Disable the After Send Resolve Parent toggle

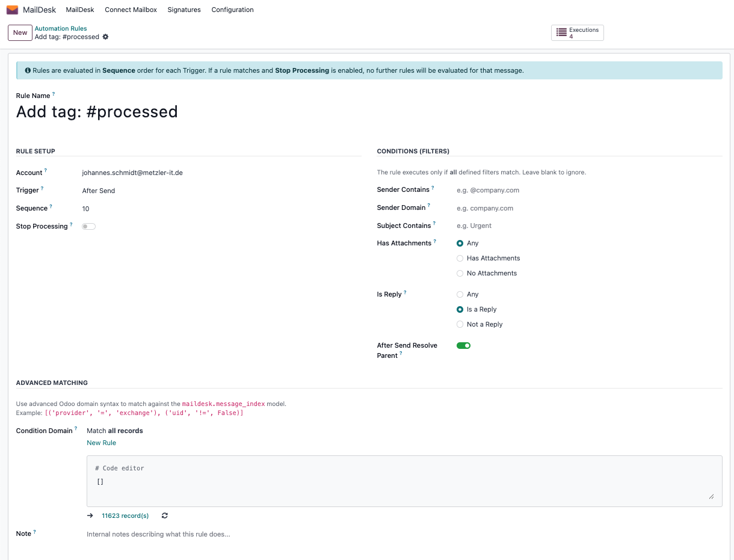pyautogui.click(x=463, y=345)
